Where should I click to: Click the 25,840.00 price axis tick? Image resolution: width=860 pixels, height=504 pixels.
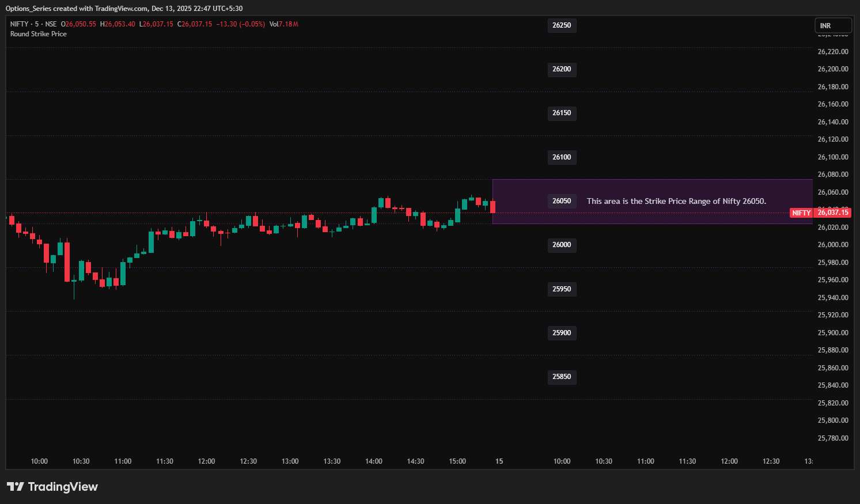(x=833, y=385)
